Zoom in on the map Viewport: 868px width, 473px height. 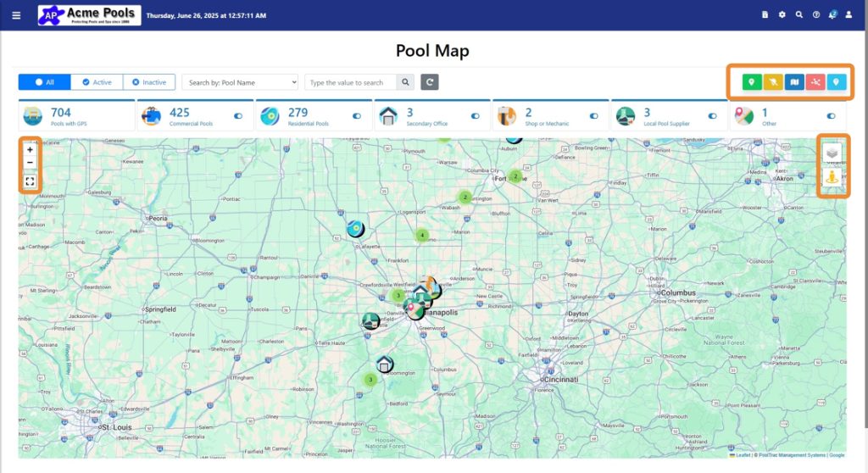point(30,149)
